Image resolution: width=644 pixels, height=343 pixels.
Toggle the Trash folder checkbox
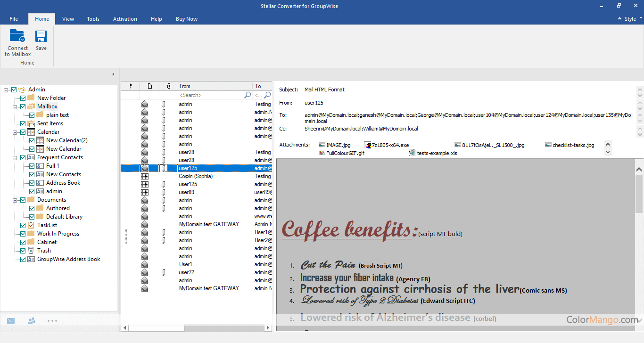pos(23,251)
